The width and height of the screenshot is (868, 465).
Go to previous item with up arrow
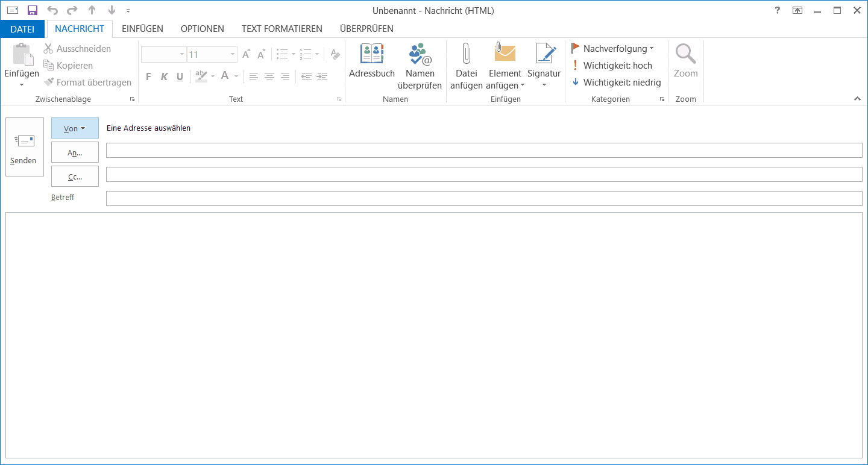(x=92, y=10)
